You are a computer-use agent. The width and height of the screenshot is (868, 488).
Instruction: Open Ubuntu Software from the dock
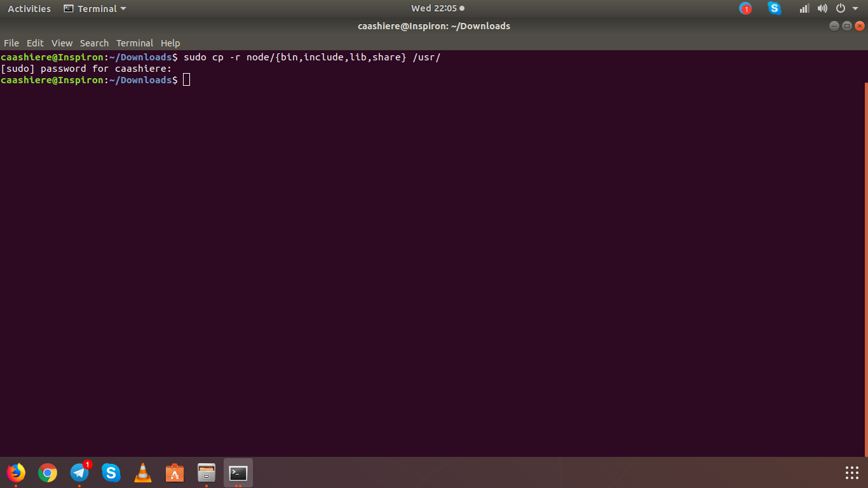click(174, 473)
